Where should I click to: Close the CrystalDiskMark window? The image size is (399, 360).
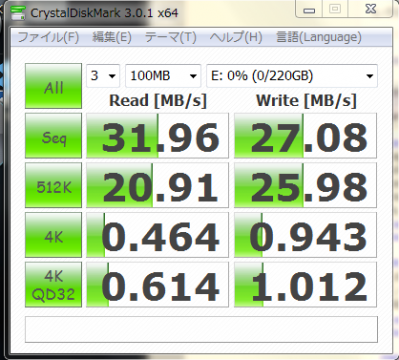pyautogui.click(x=371, y=9)
